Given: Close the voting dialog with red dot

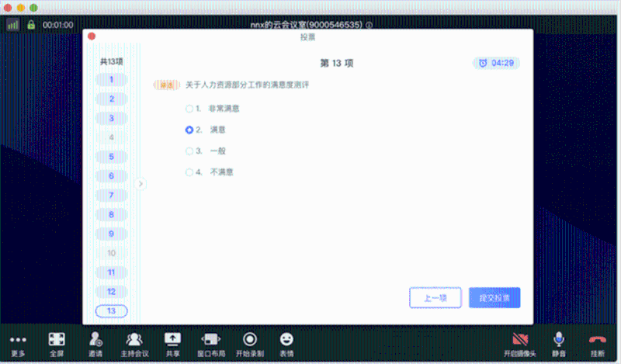Looking at the screenshot, I should (x=92, y=36).
